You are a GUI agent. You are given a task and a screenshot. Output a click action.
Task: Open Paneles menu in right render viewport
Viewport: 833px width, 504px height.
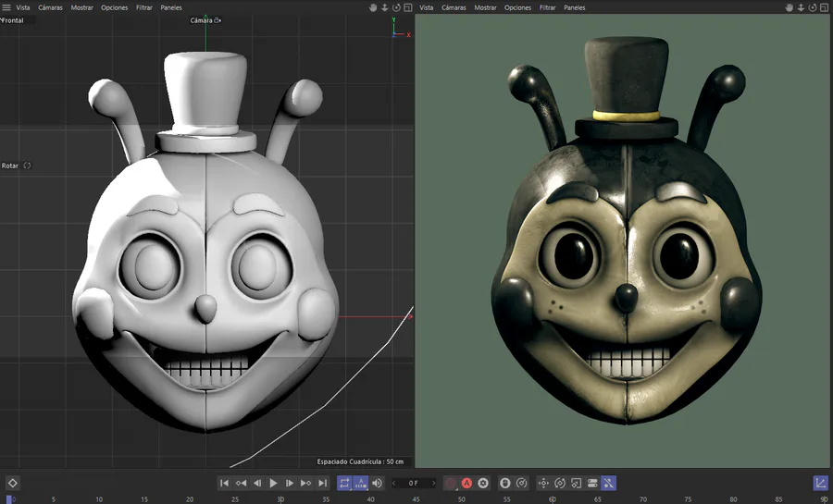(x=575, y=7)
